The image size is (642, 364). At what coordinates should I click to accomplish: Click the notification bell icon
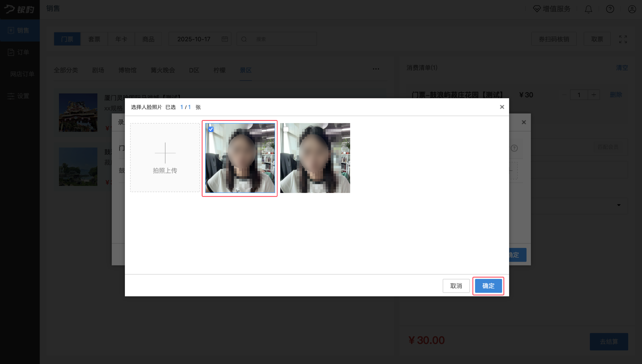(x=588, y=9)
